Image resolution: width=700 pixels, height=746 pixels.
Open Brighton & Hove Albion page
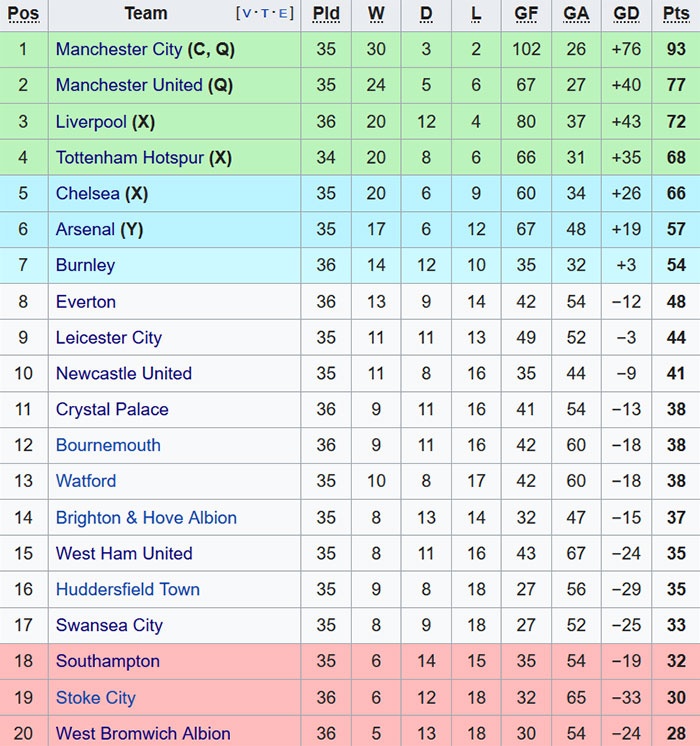coord(146,518)
